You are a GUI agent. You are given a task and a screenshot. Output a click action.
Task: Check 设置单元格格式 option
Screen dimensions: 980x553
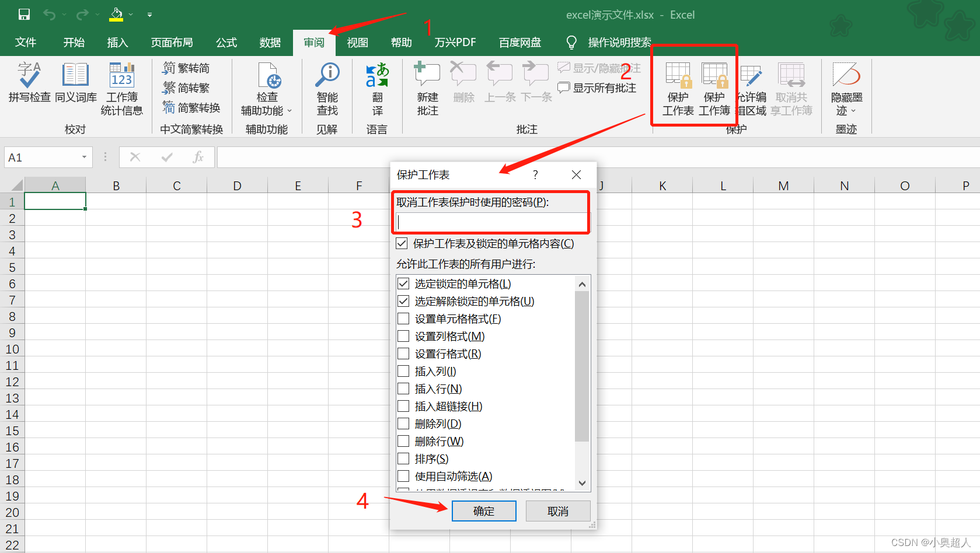coord(403,319)
